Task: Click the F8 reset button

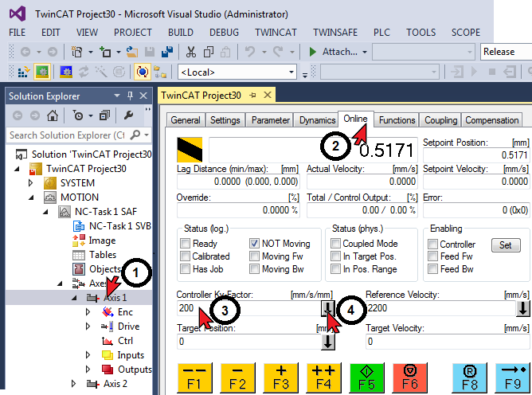Action: click(470, 378)
